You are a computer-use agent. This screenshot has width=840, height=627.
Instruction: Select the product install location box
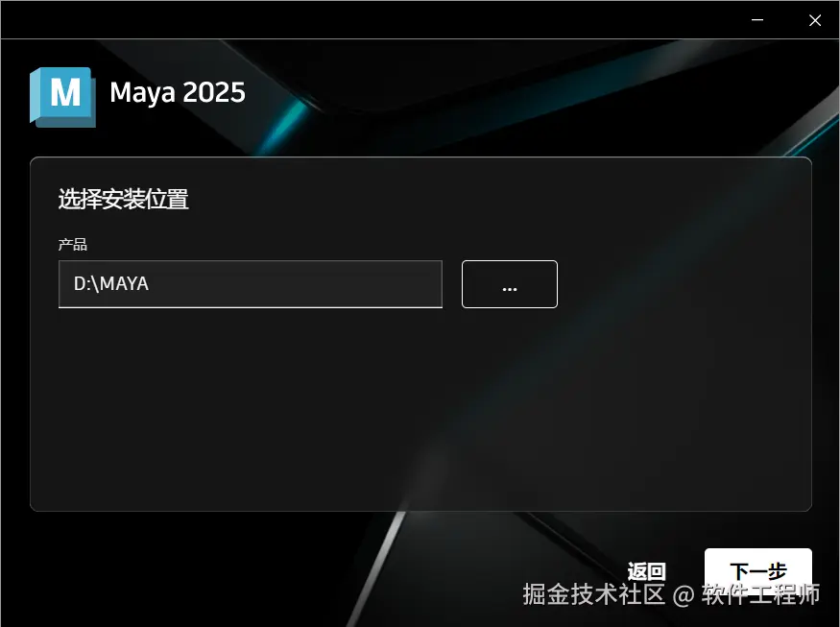[251, 284]
